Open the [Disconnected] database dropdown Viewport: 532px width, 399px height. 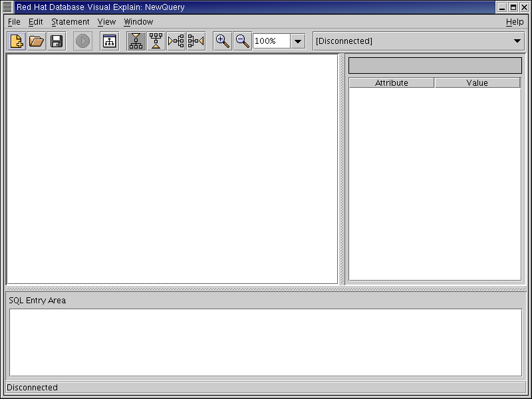pyautogui.click(x=419, y=41)
